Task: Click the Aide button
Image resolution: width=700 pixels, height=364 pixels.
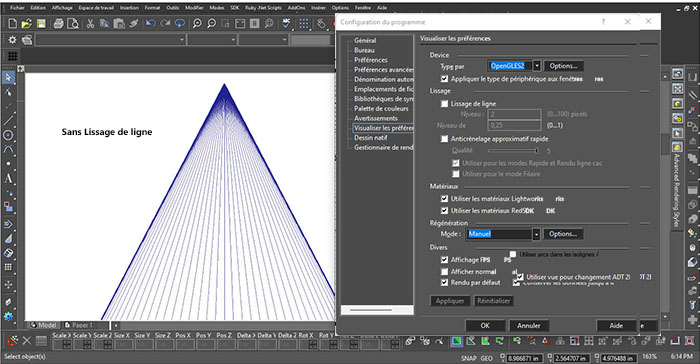Action: tap(616, 326)
